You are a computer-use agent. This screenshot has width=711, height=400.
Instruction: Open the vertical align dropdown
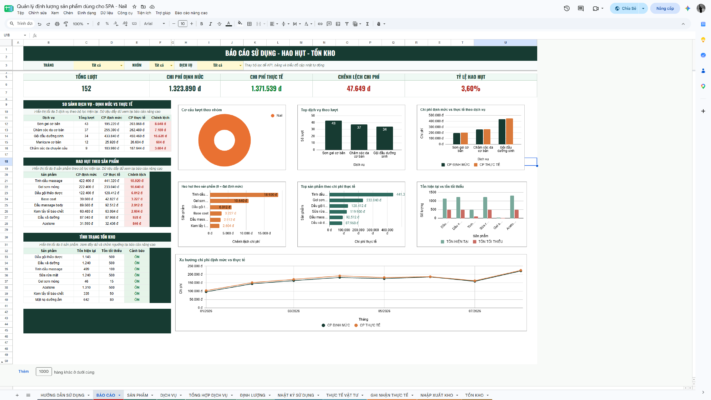click(285, 24)
